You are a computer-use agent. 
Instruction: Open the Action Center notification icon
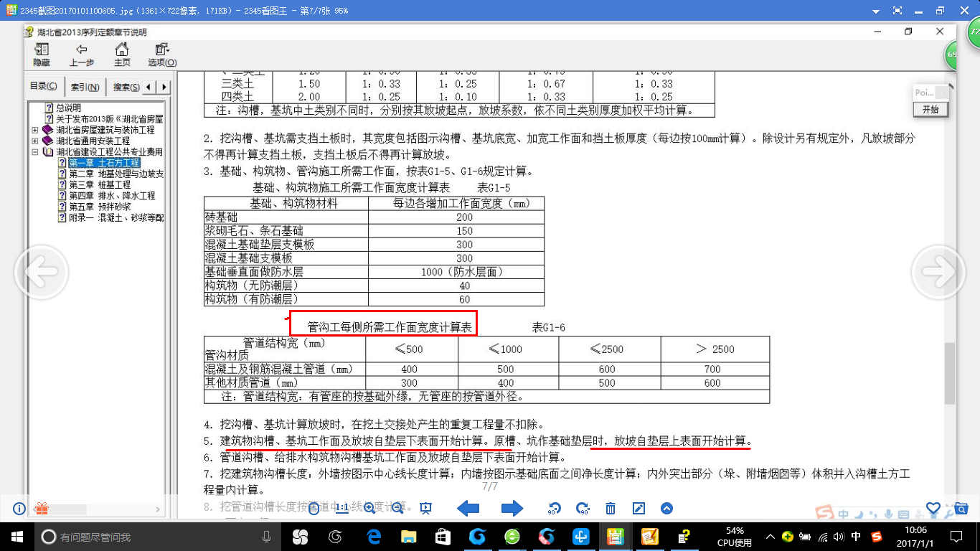956,536
